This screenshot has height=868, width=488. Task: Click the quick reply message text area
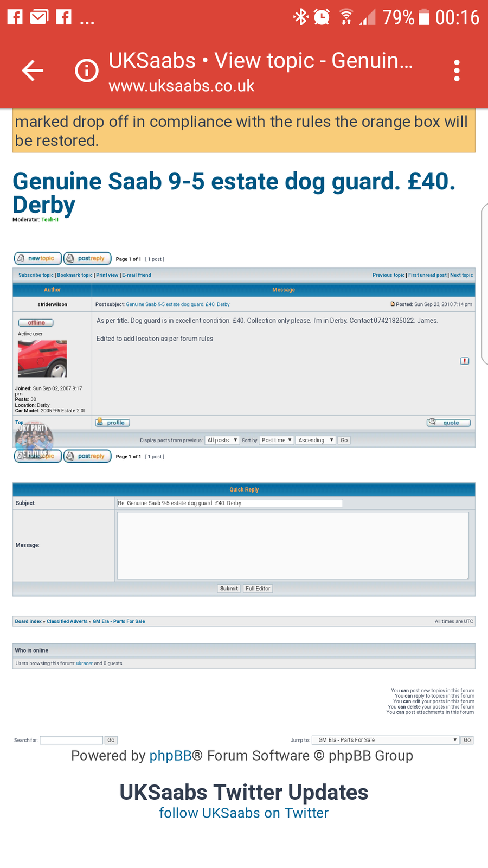293,545
